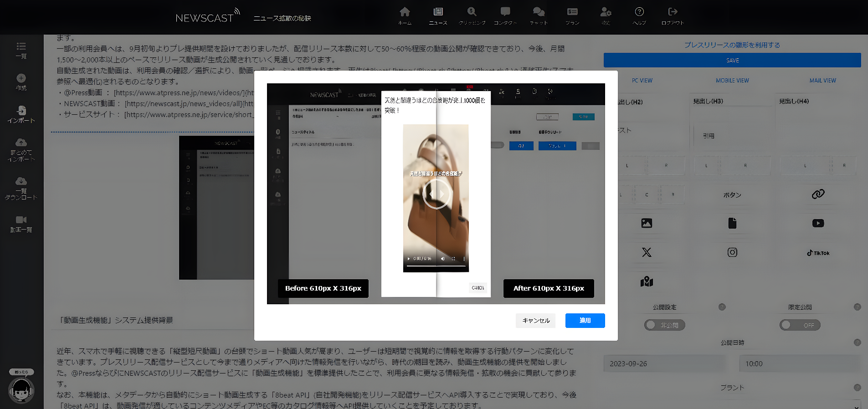This screenshot has height=409, width=868.
Task: Insert a TikTok embed block
Action: (x=818, y=253)
